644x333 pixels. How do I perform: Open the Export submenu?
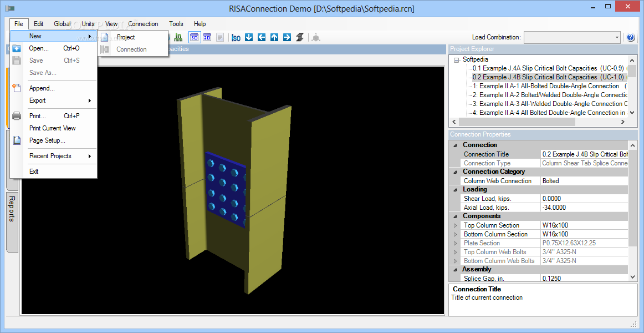coord(54,100)
